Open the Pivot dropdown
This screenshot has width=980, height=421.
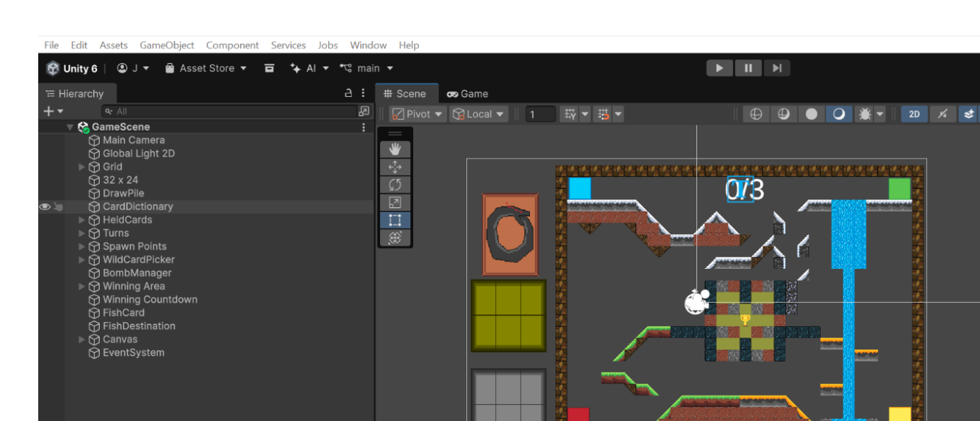click(417, 114)
